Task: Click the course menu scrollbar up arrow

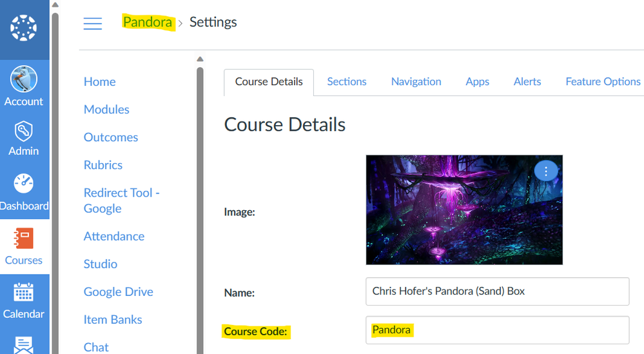Action: pos(200,59)
